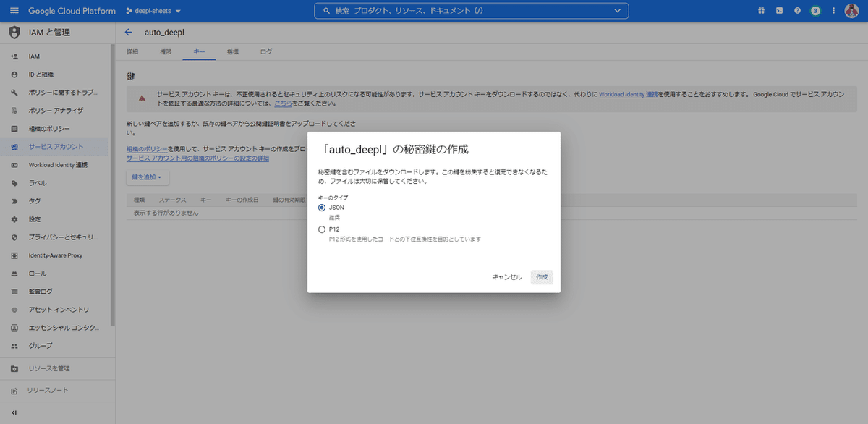This screenshot has height=424, width=868.
Task: Open the deepl-sheets project selector
Action: click(153, 11)
